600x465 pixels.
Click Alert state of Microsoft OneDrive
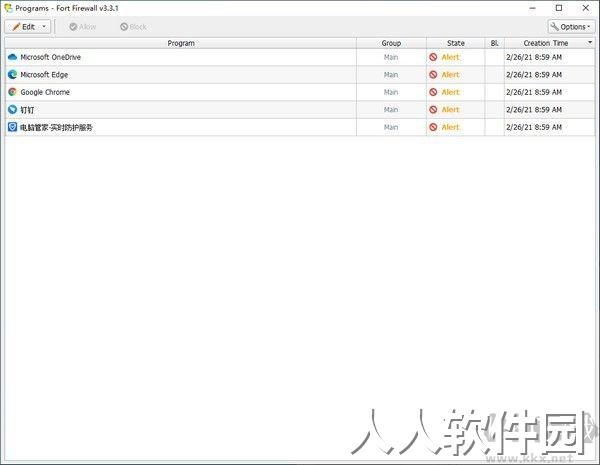tap(450, 57)
